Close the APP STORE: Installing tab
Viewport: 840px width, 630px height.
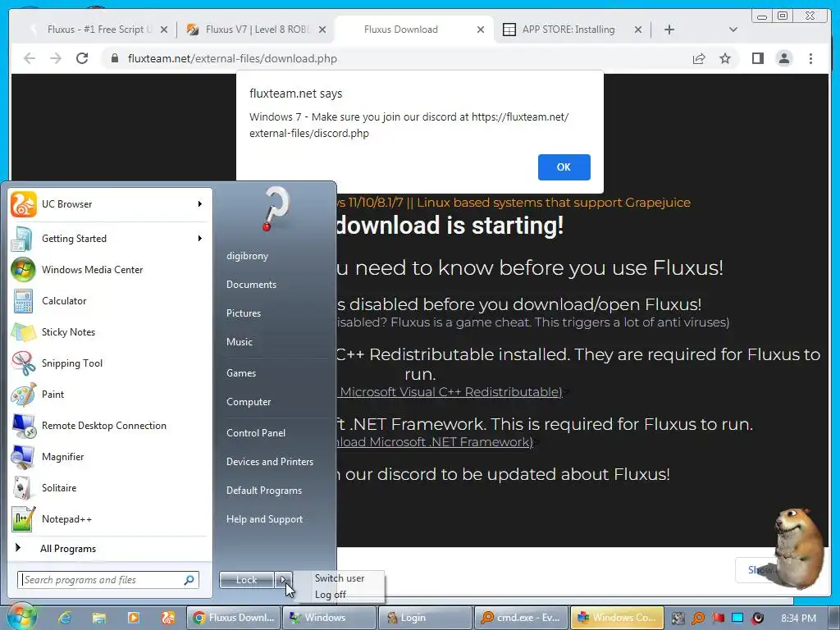coord(638,30)
